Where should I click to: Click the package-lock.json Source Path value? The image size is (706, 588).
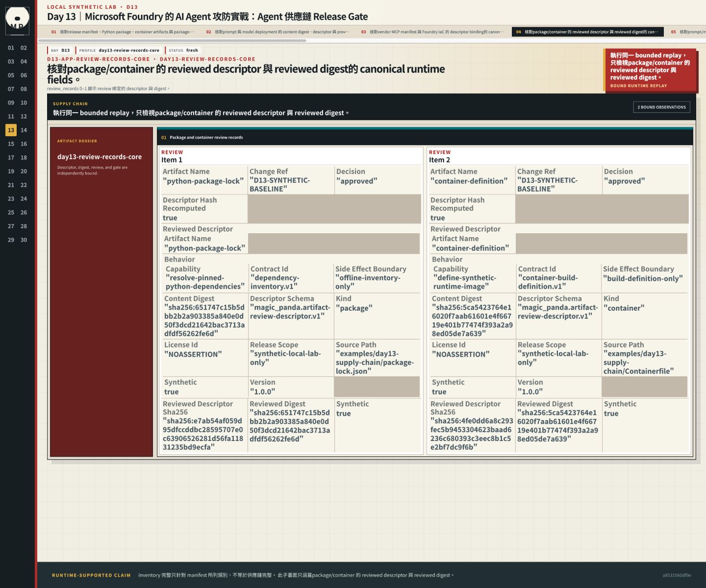click(x=375, y=363)
